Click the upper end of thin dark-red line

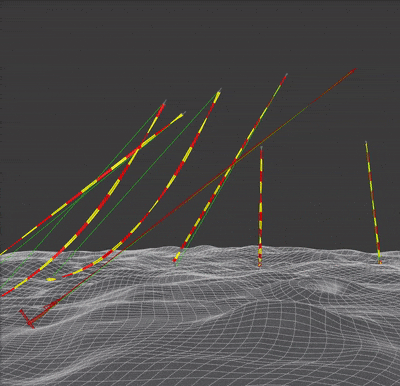[x=354, y=70]
